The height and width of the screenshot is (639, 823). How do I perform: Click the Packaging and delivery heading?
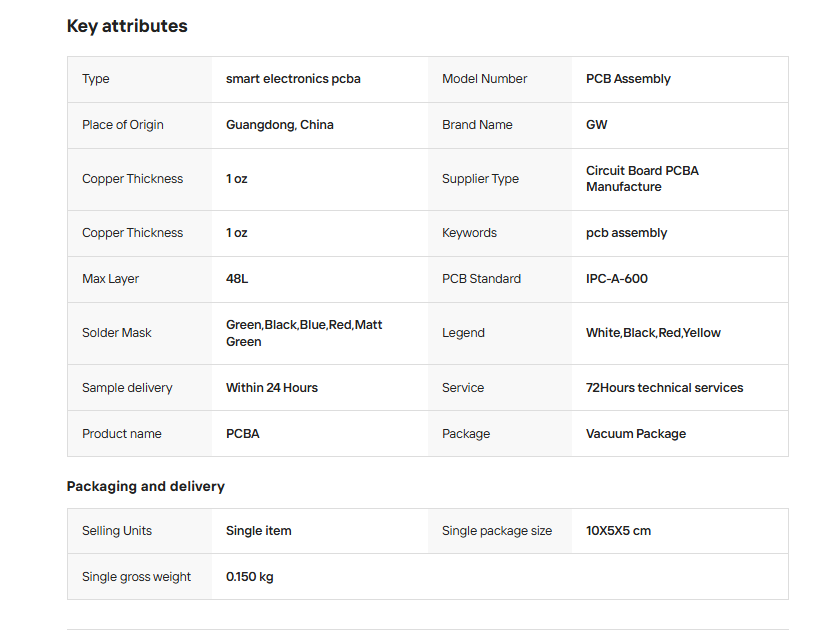tap(146, 487)
